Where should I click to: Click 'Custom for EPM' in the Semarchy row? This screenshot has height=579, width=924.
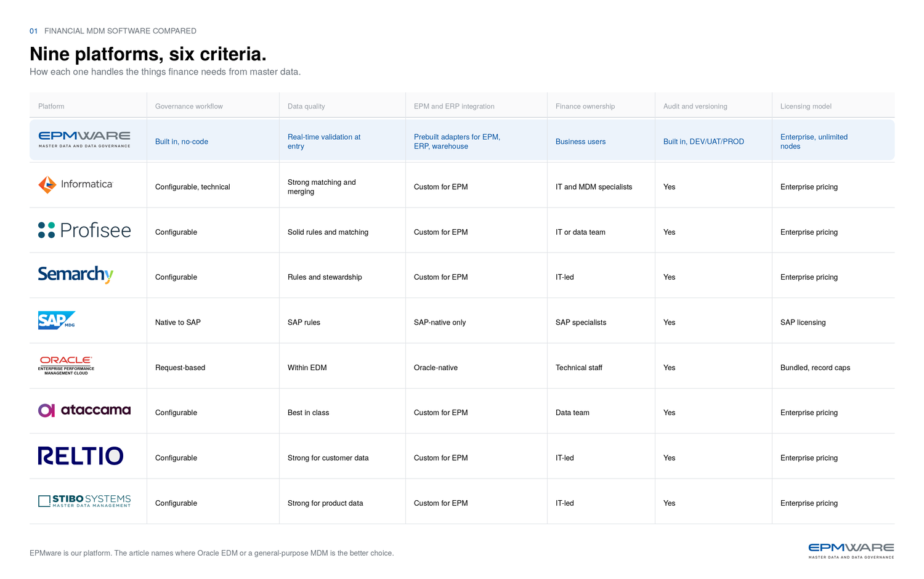tap(440, 277)
